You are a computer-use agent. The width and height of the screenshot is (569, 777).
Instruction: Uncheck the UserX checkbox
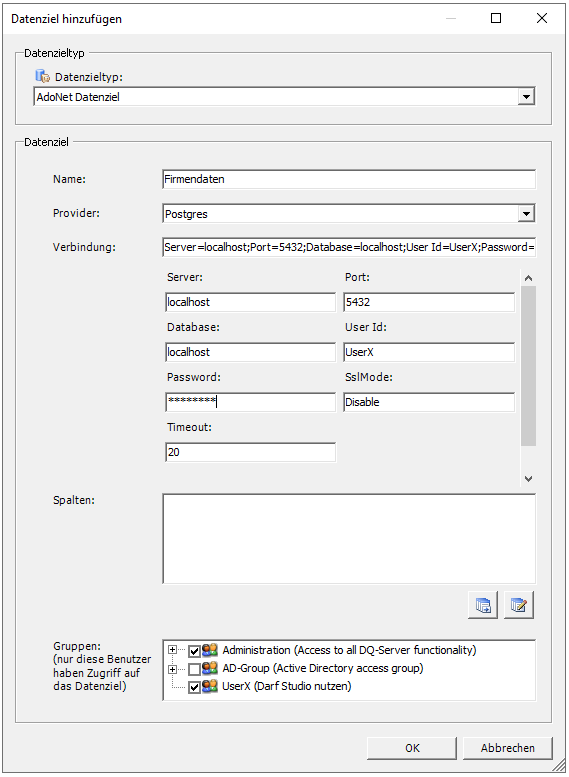pyautogui.click(x=194, y=688)
